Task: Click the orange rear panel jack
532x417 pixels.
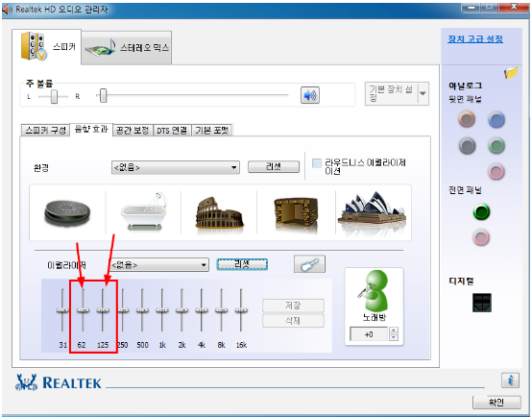Action: pos(467,119)
